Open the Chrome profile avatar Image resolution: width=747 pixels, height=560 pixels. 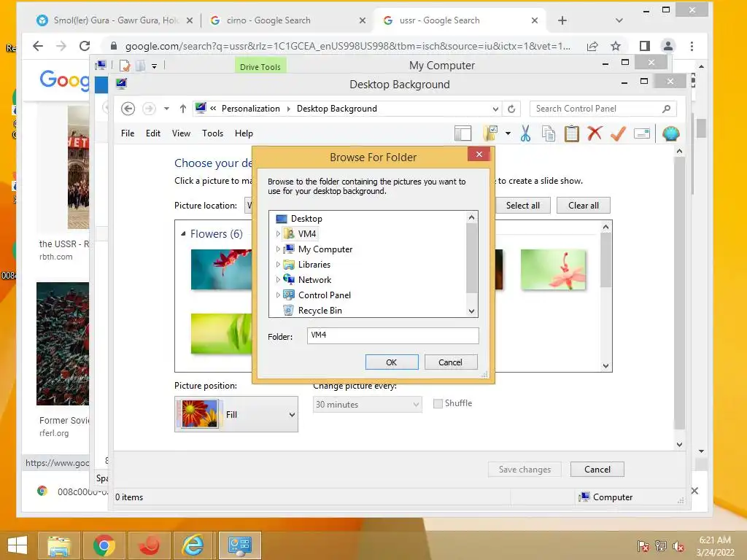(x=668, y=46)
